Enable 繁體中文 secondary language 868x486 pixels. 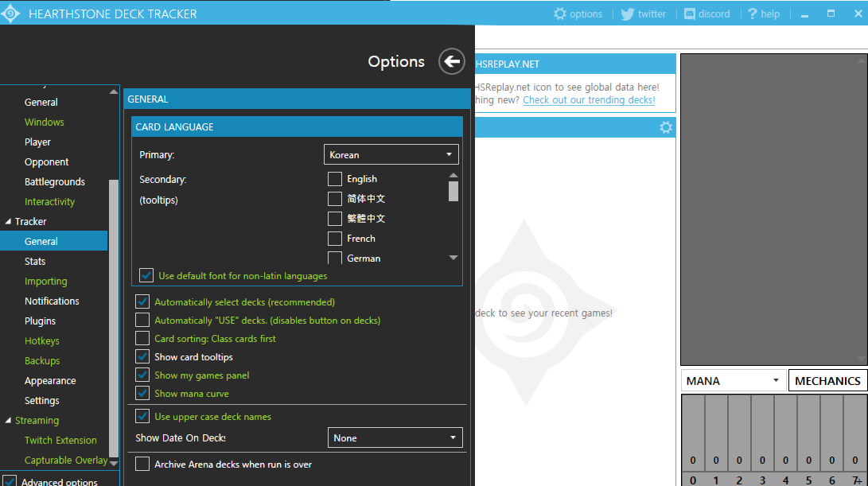tap(334, 219)
